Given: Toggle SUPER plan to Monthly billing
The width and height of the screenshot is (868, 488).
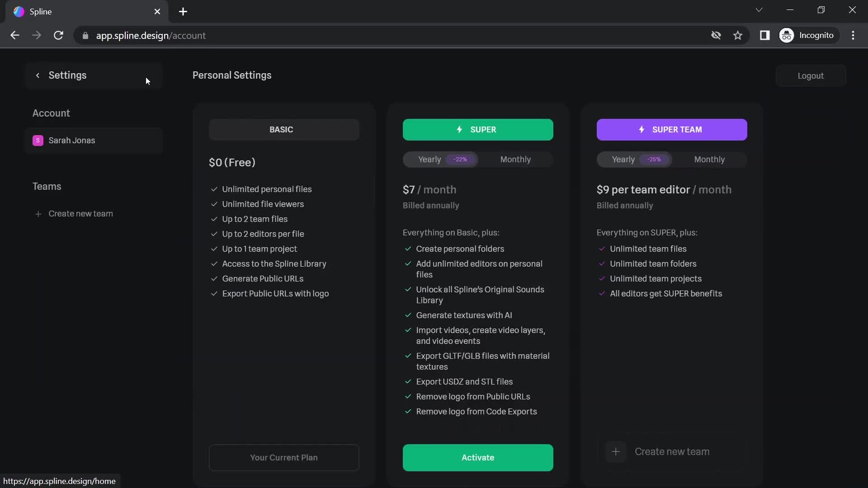Looking at the screenshot, I should pyautogui.click(x=515, y=159).
